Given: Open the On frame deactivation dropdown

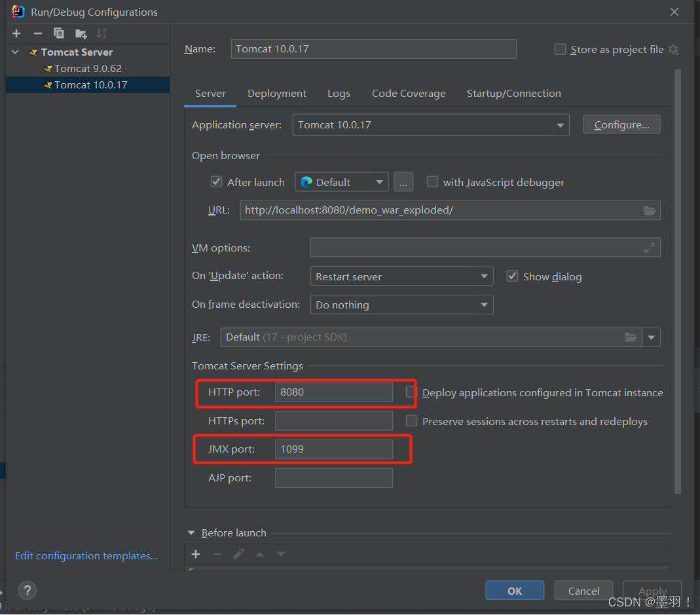Looking at the screenshot, I should tap(402, 305).
